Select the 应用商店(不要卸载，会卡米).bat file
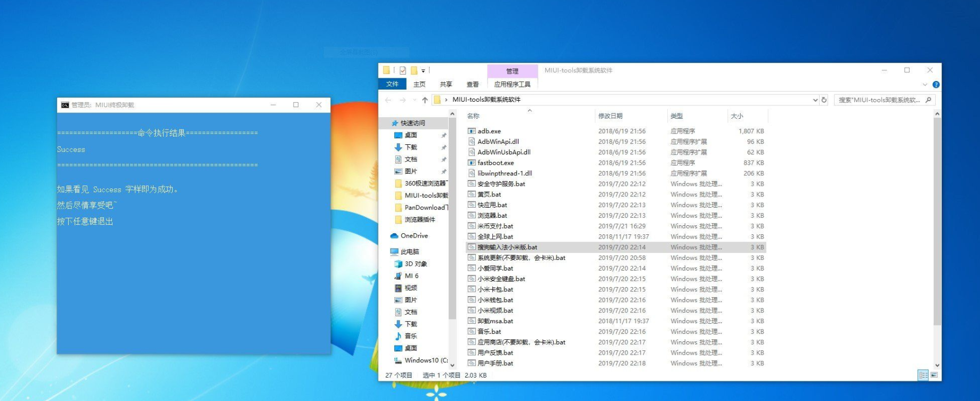Screen dimensions: 980x401 521,342
